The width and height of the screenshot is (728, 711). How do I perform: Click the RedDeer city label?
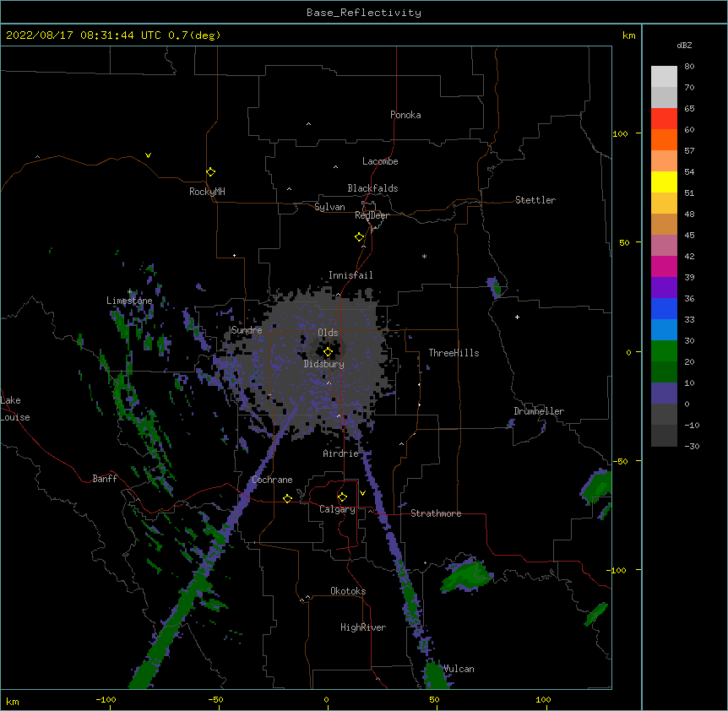(372, 215)
